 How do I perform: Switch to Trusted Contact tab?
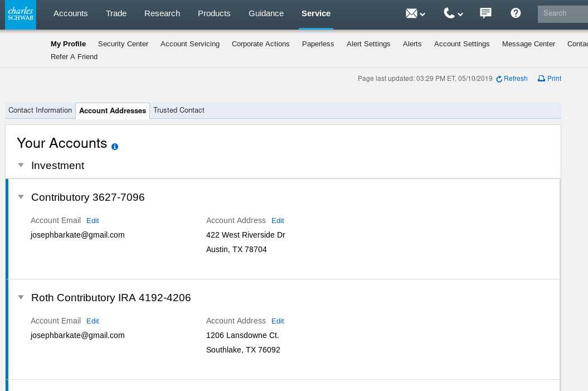point(179,110)
